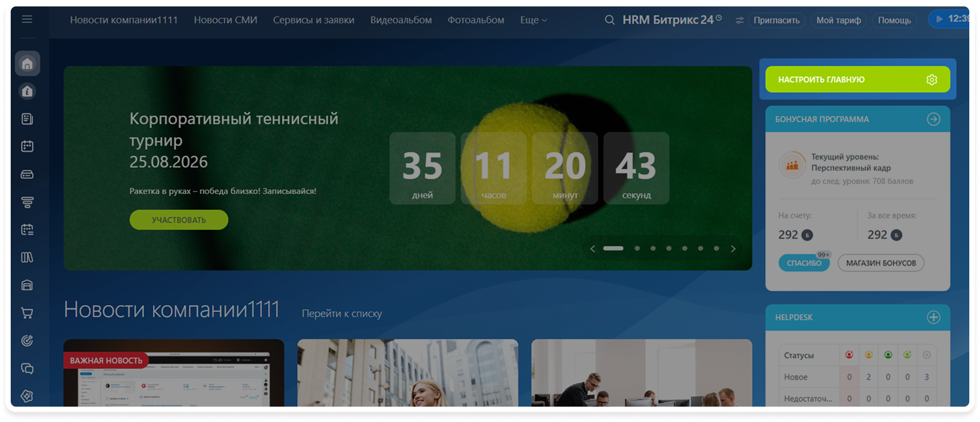The height and width of the screenshot is (422, 980).
Task: Open the schedule list sidebar icon
Action: click(x=27, y=230)
